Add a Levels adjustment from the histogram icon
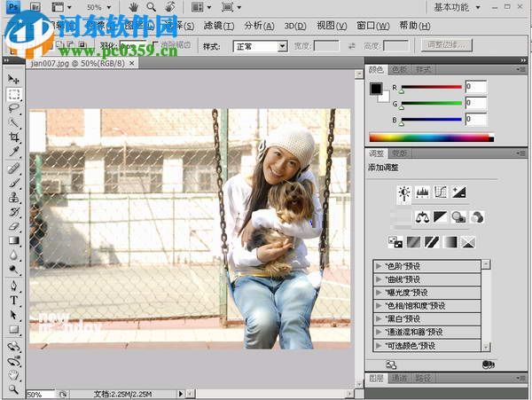The image size is (532, 400). pos(422,192)
